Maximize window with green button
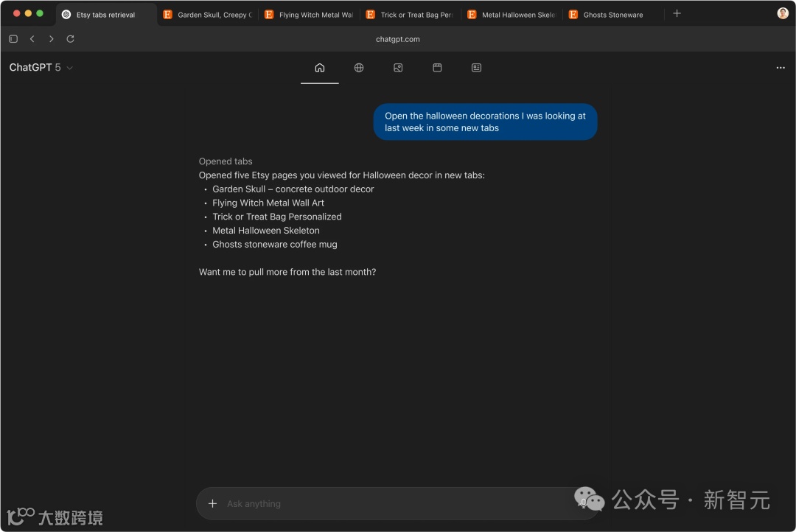 click(40, 14)
